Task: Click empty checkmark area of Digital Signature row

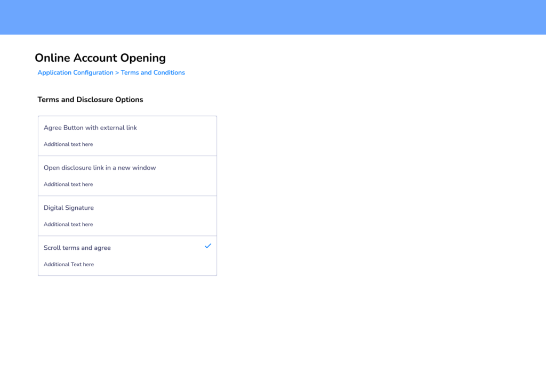Action: point(208,207)
